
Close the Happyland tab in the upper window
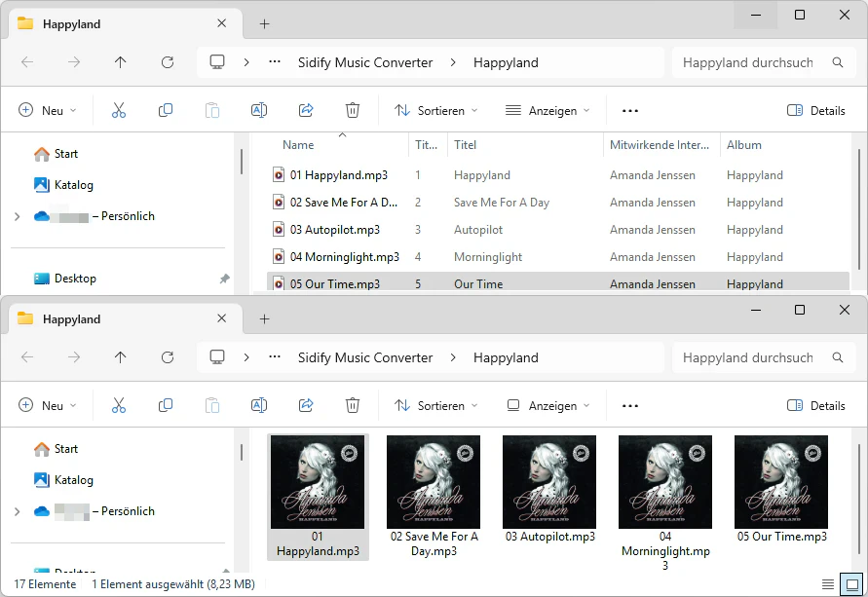pos(221,23)
